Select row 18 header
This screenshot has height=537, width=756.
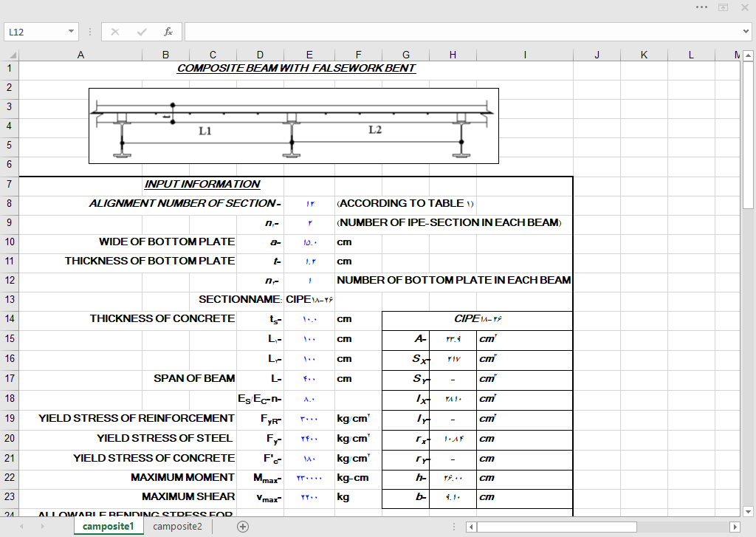10,399
